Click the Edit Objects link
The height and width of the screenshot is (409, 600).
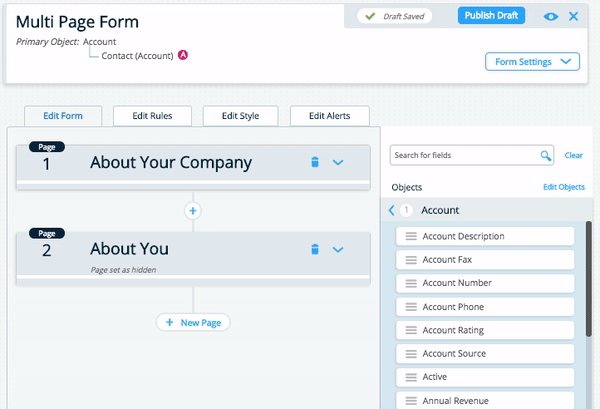(x=563, y=187)
